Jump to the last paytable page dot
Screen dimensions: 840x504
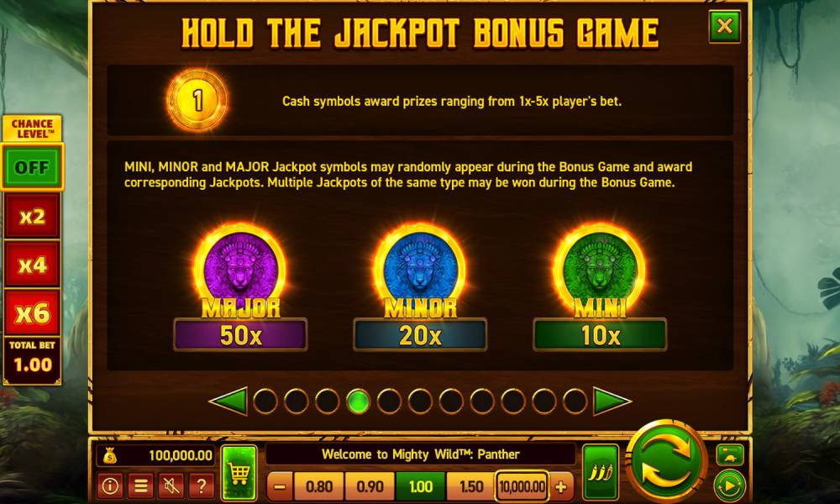tap(575, 402)
